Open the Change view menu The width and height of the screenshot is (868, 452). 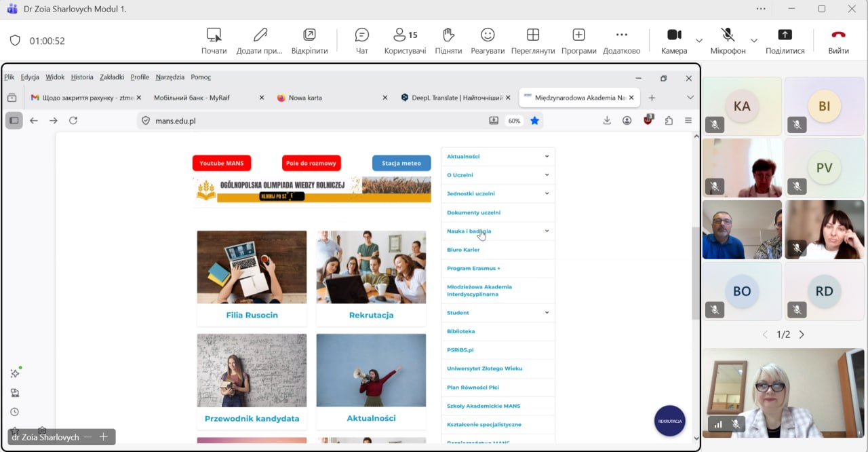coord(533,41)
